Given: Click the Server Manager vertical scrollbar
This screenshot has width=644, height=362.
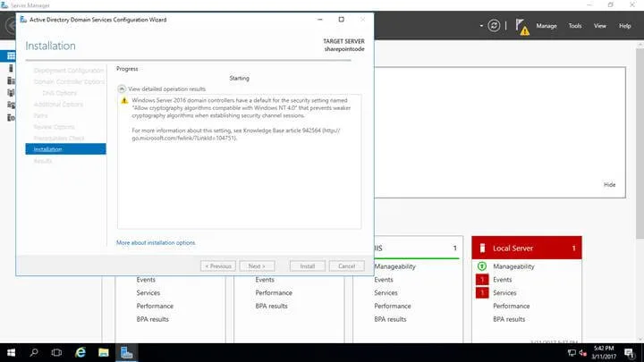Looking at the screenshot, I should coord(640,139).
